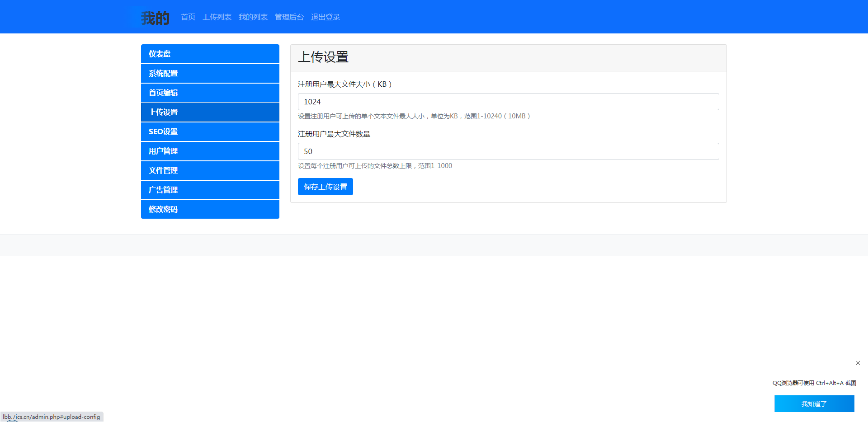Open the 首页 navigation link
Screen dimensions: 868x422
(188, 17)
